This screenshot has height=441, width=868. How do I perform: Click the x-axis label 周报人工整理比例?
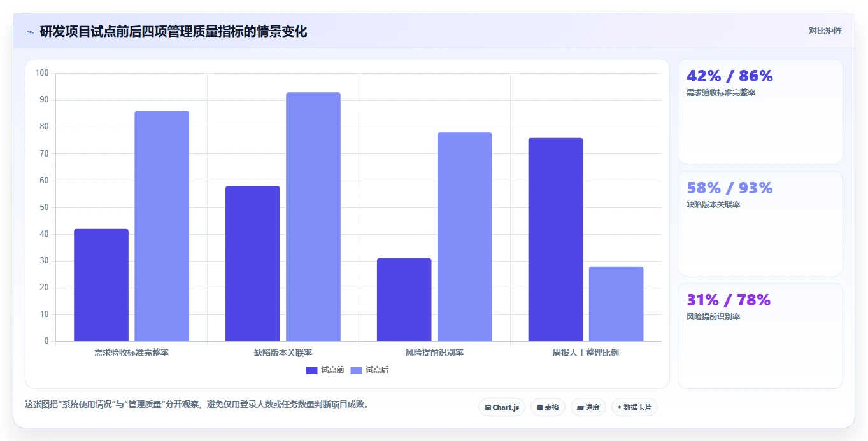[x=586, y=353]
